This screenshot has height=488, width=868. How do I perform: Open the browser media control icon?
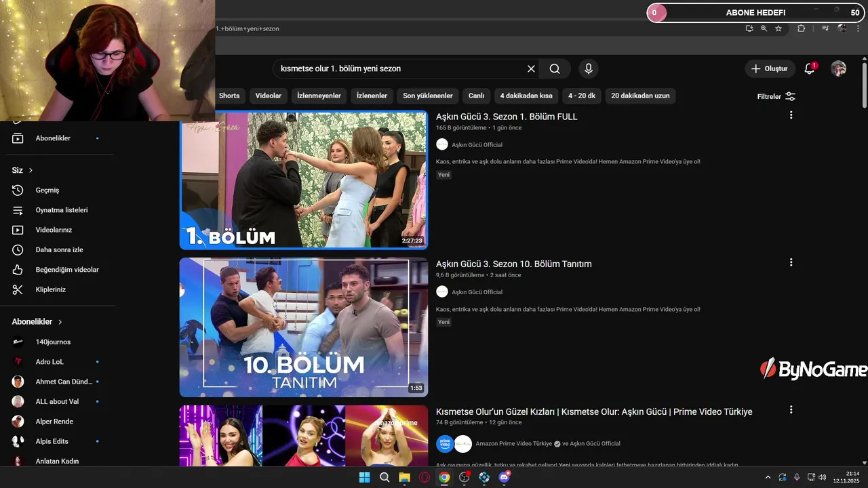[825, 28]
